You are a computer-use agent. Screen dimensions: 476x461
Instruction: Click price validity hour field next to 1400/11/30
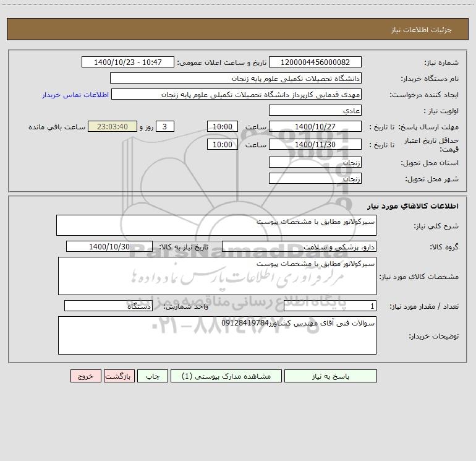coord(222,144)
